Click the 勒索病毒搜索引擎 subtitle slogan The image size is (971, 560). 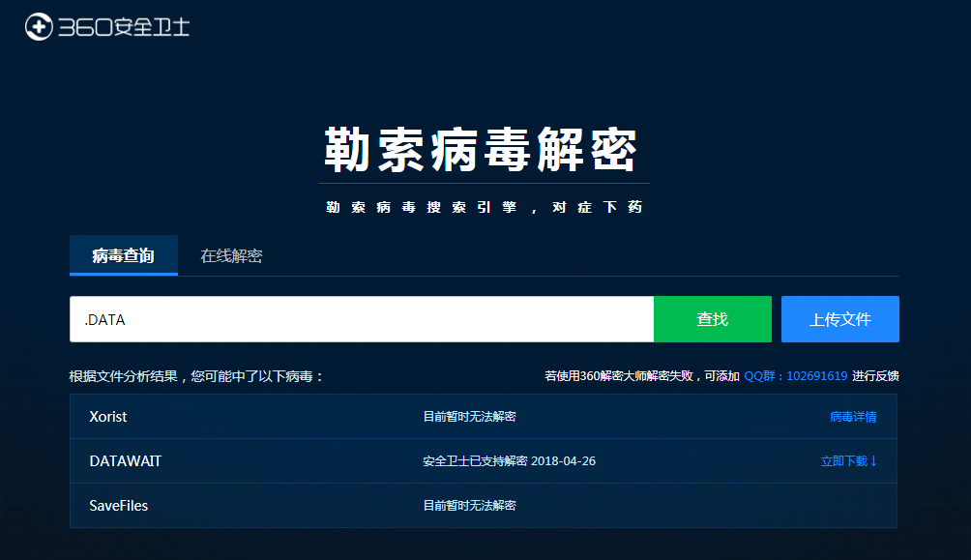click(484, 207)
